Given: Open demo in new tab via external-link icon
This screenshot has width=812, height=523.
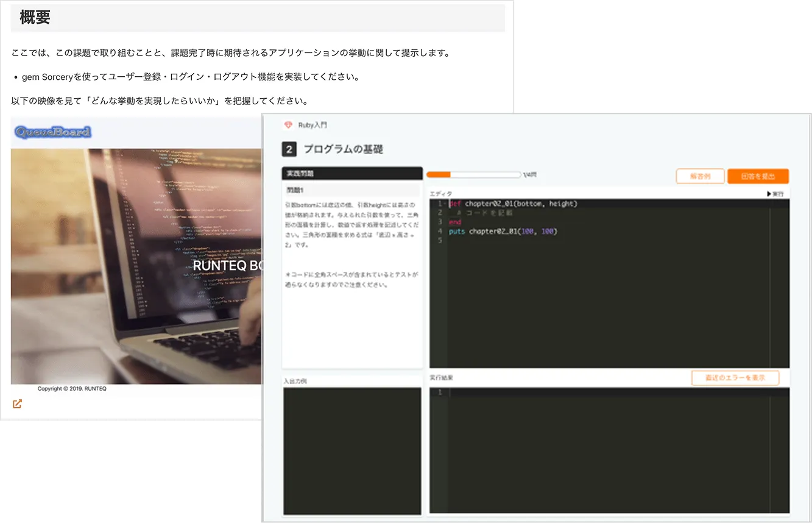Looking at the screenshot, I should coord(16,404).
